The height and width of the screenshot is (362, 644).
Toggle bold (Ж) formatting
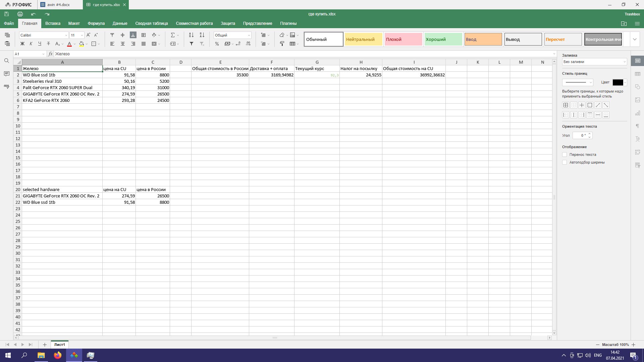point(22,44)
